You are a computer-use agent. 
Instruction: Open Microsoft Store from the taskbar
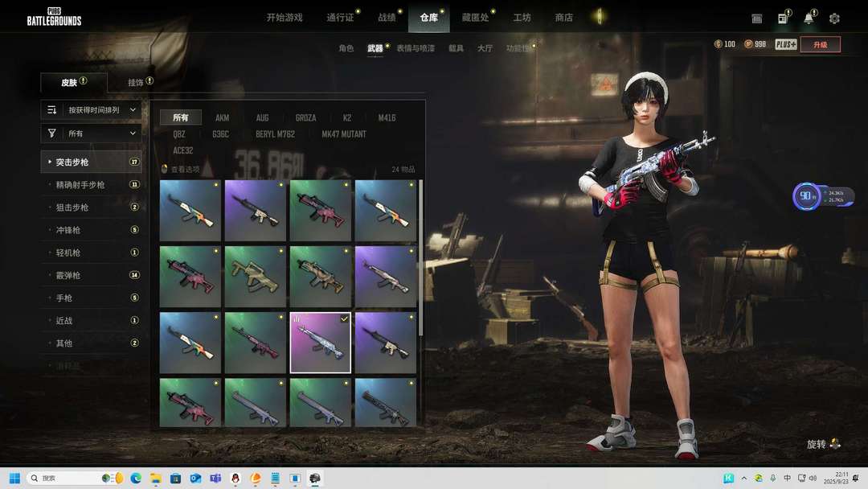(x=175, y=478)
